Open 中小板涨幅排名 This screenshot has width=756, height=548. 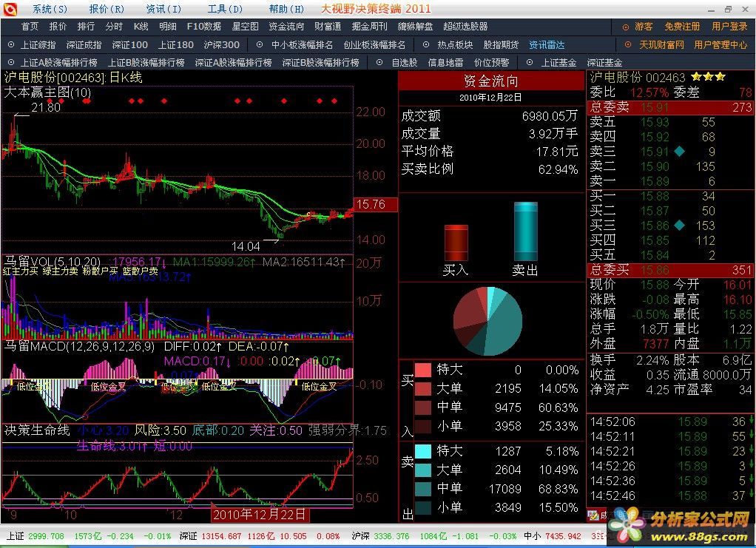tap(303, 45)
